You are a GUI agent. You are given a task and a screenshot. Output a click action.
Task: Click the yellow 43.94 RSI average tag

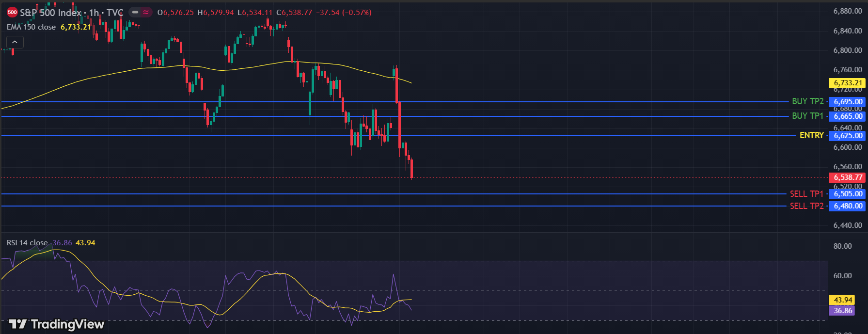[x=843, y=300]
